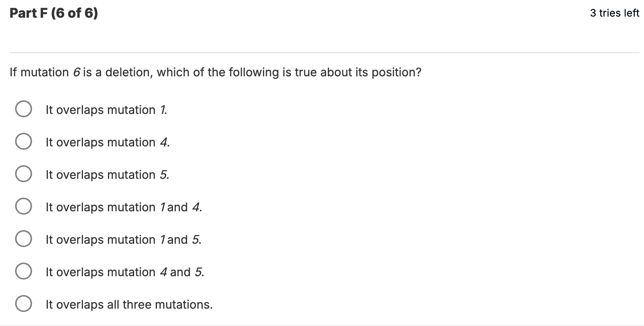
Task: Click the question text about mutation 6
Action: (x=216, y=72)
